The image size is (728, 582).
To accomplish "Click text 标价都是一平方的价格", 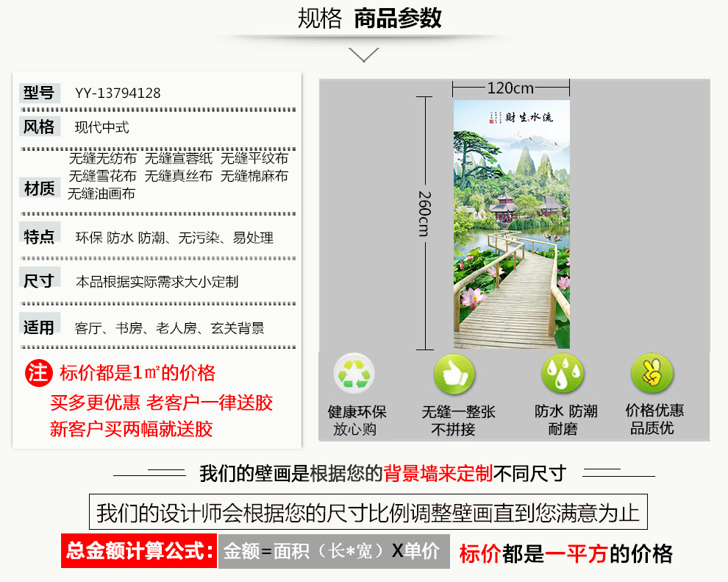I will (x=566, y=553).
